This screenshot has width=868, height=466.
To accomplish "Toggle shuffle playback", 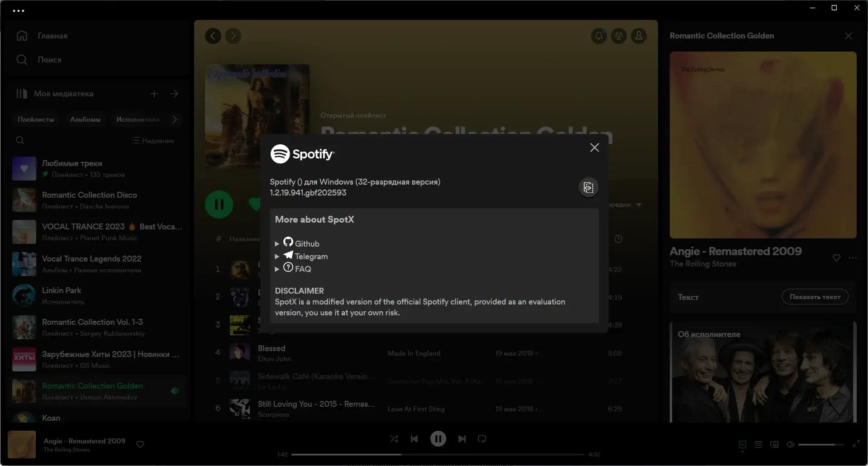I will click(394, 439).
